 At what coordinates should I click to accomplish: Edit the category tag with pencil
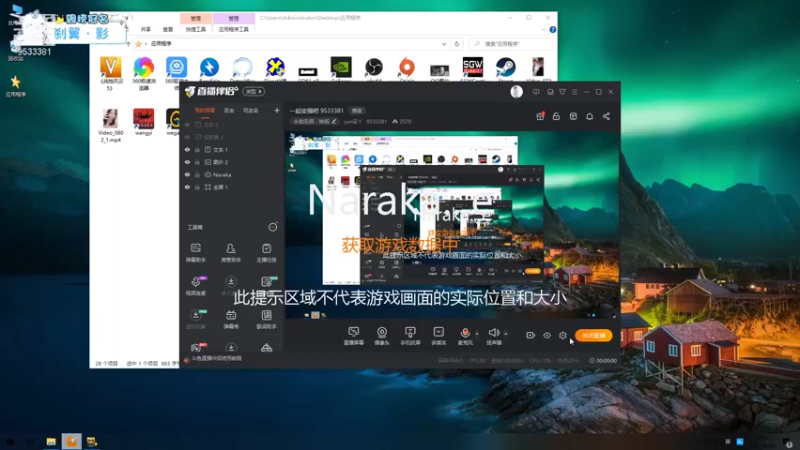[x=315, y=121]
